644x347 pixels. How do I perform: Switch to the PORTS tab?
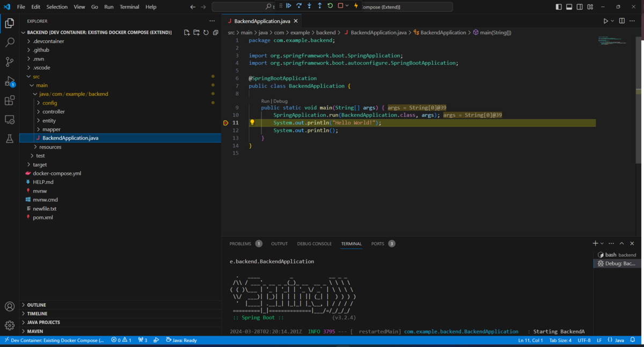pos(378,243)
